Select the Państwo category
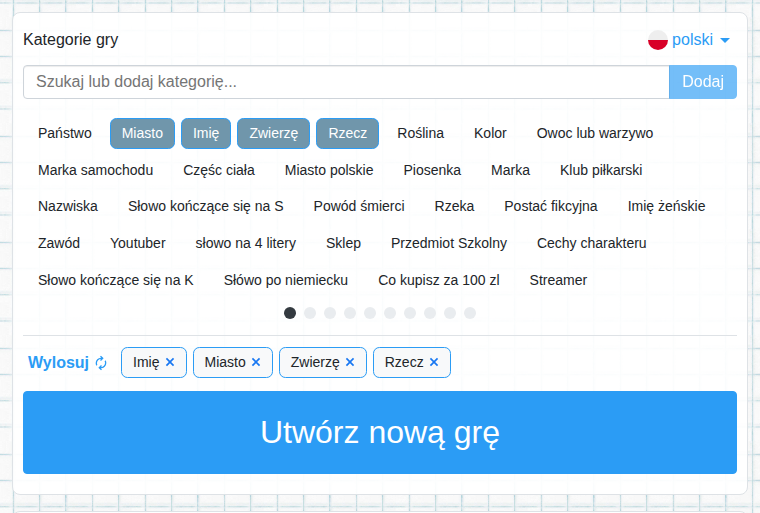The width and height of the screenshot is (760, 513). coord(65,133)
